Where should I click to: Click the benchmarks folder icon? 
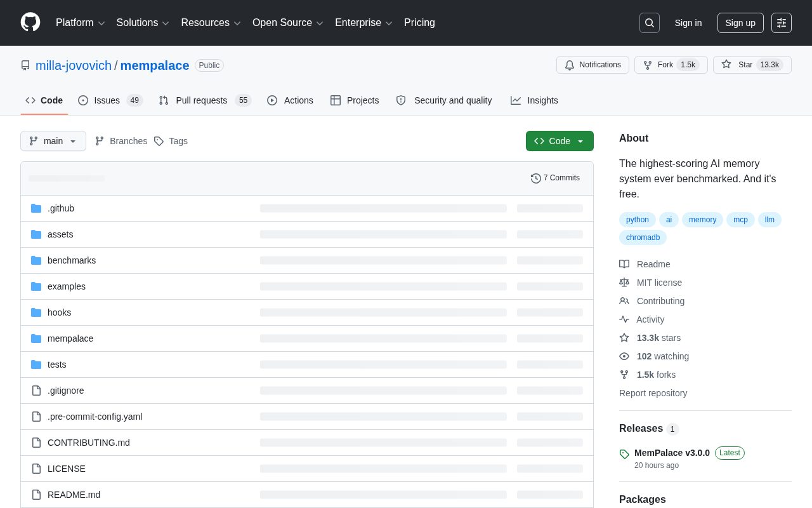[x=36, y=260]
